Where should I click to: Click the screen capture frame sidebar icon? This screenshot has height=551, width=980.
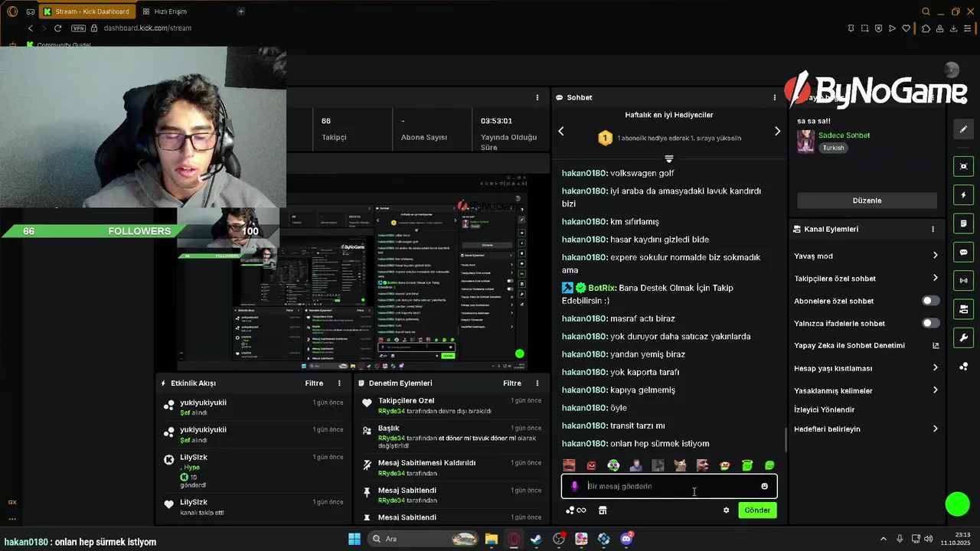click(x=963, y=166)
